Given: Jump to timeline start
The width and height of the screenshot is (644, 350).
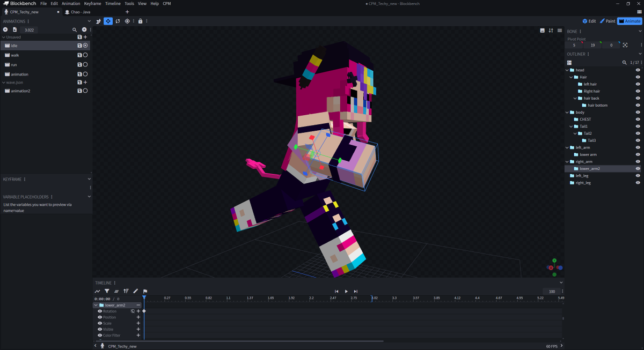Looking at the screenshot, I should coord(336,291).
